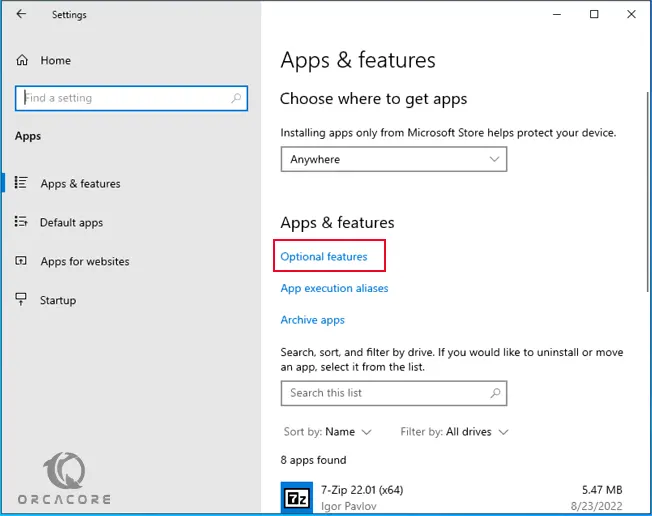
Task: Click magnifier in Find a setting box
Action: click(236, 98)
